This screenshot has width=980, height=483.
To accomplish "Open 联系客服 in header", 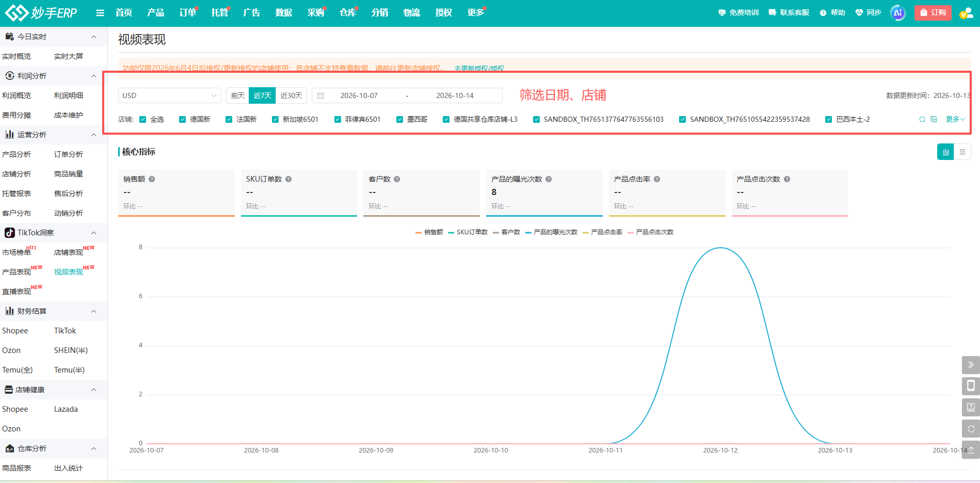I will coord(789,13).
